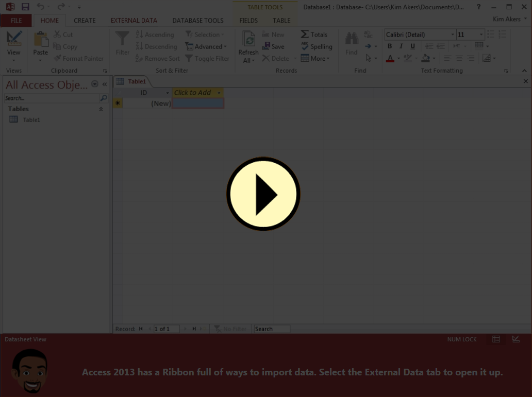Viewport: 532px width, 397px height.
Task: Open the More records dropdown
Action: [315, 58]
